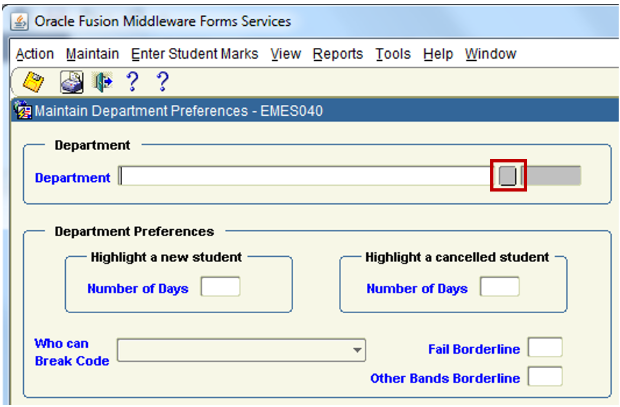620x407 pixels.
Task: Click the Exit door icon
Action: click(x=102, y=82)
